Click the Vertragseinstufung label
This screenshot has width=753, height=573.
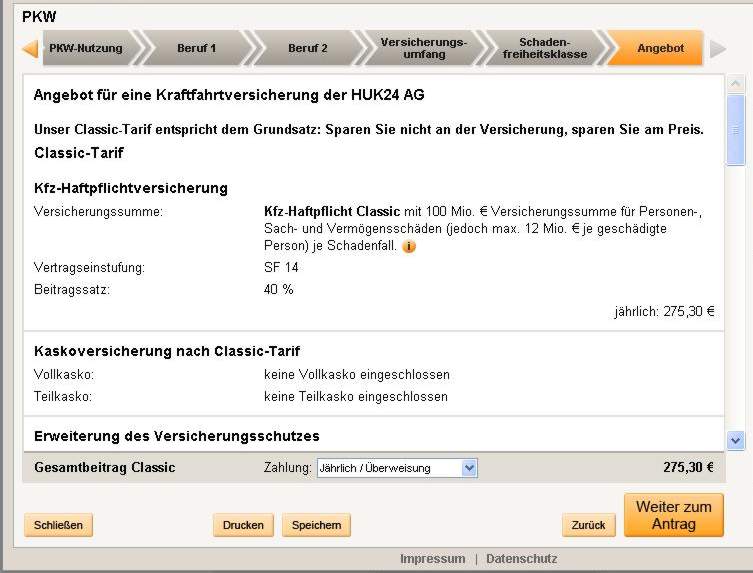click(x=89, y=268)
